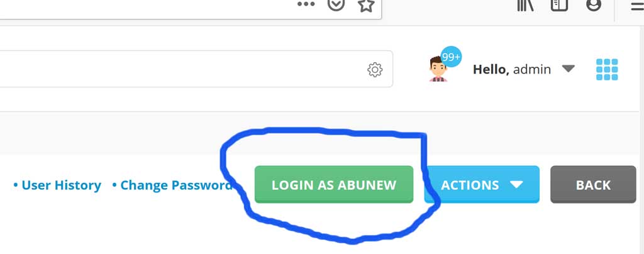Focus the search input field
Viewport: 644px width, 254px height.
[x=180, y=69]
